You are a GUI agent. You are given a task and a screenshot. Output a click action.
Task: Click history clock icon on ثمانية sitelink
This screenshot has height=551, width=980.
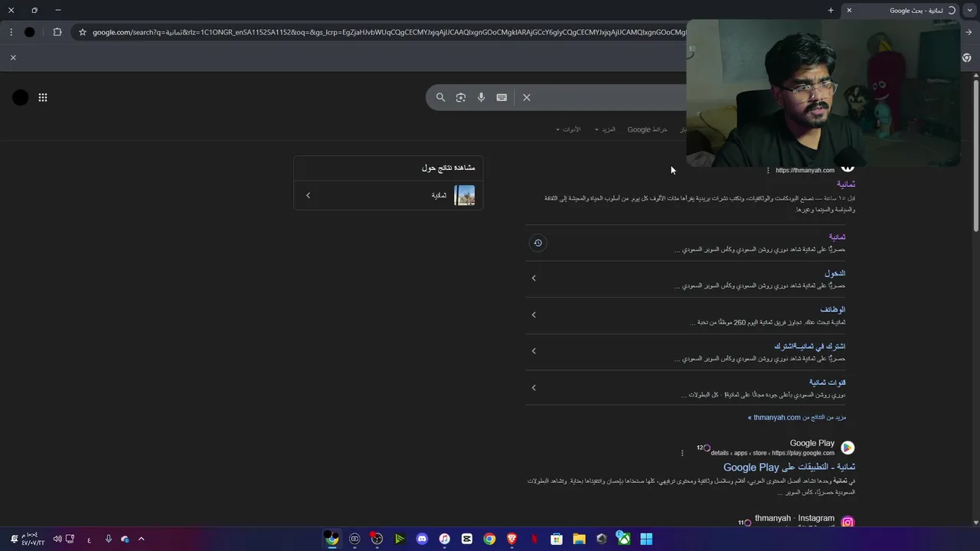(538, 243)
